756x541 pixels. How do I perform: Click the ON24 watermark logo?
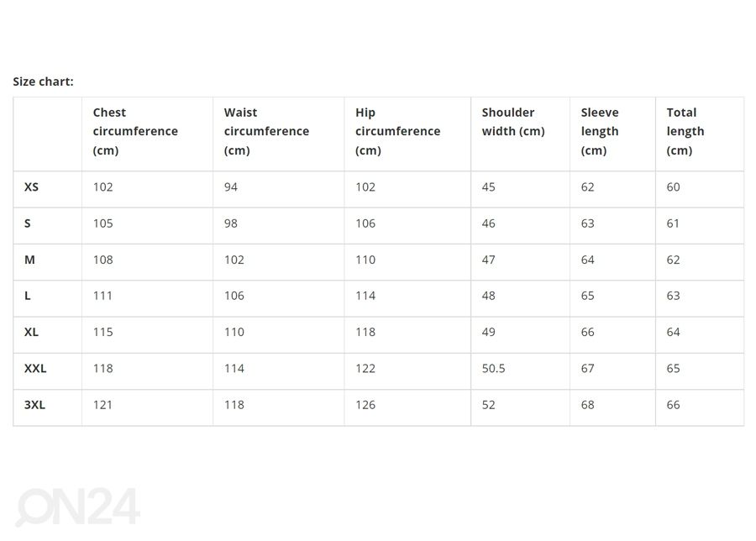[x=77, y=507]
